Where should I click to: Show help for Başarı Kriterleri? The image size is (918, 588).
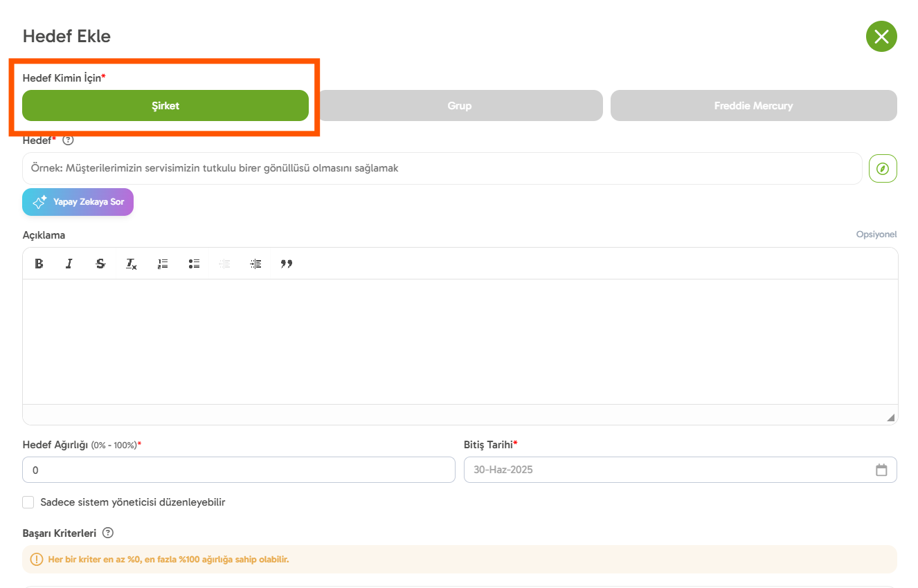[108, 533]
